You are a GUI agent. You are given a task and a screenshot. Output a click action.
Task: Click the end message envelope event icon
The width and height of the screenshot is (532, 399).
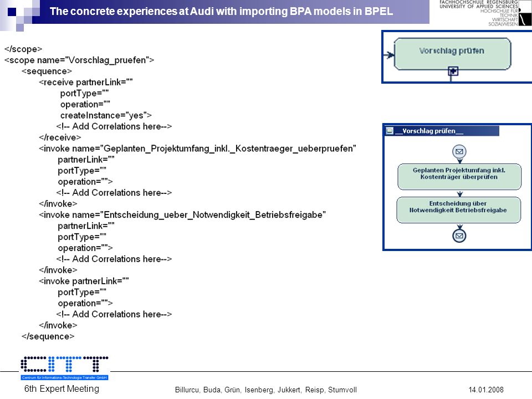click(459, 236)
